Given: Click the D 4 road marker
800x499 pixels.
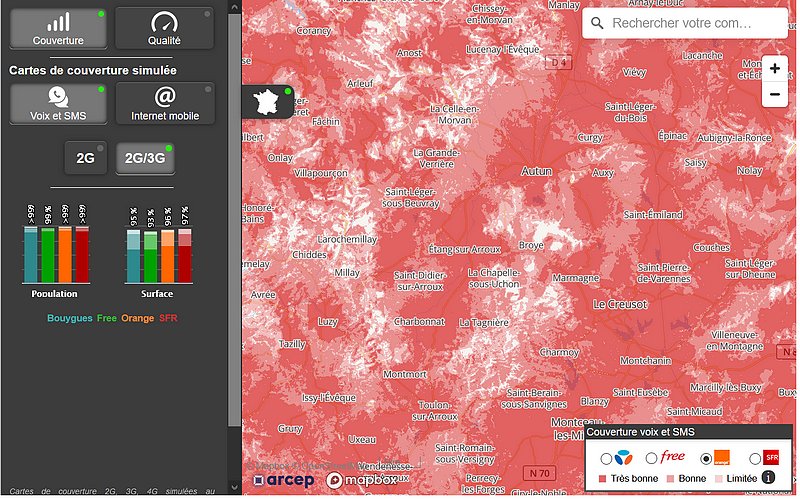Looking at the screenshot, I should tap(559, 63).
